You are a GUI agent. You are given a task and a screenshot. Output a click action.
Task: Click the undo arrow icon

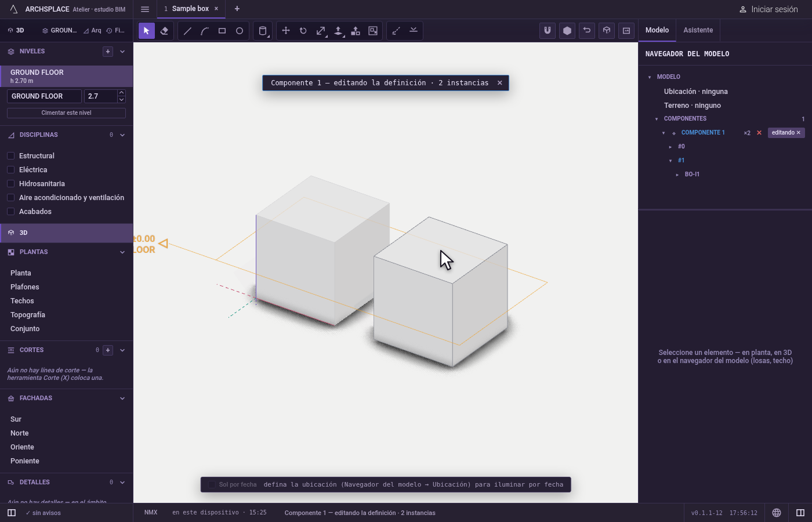tap(587, 31)
